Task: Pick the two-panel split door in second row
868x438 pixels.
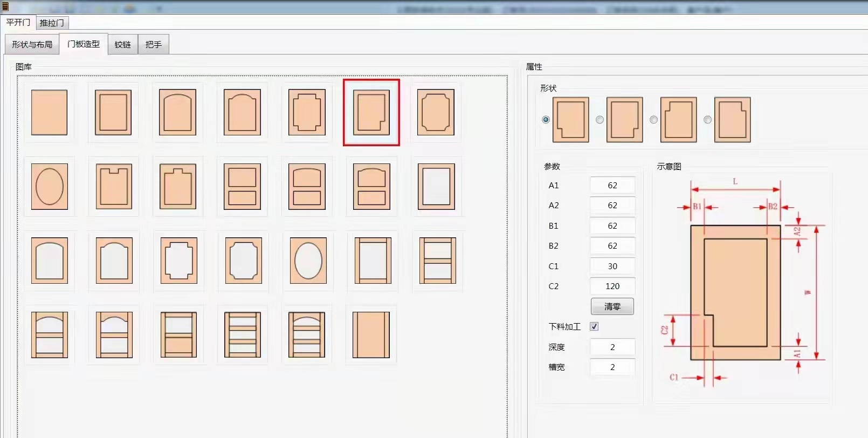Action: pos(242,187)
